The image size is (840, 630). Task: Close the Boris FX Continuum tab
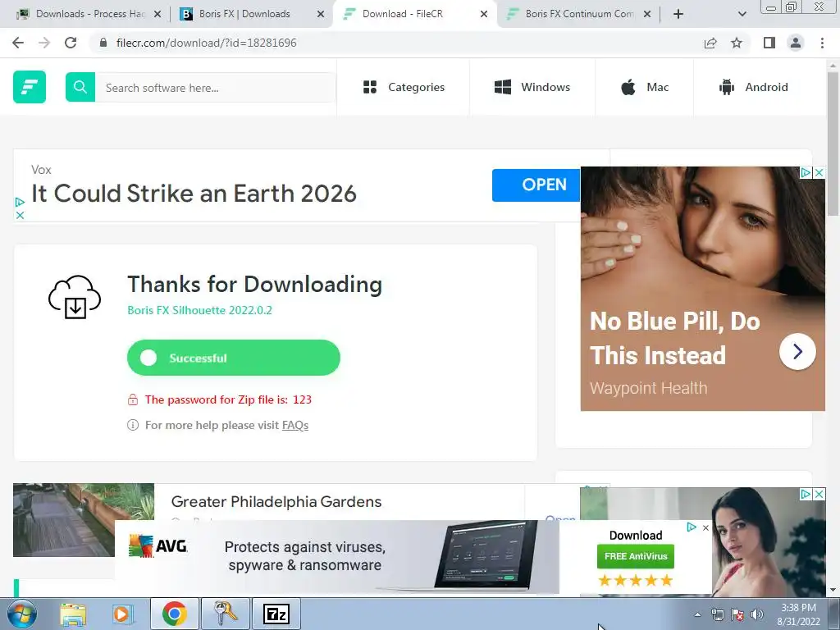pos(647,14)
